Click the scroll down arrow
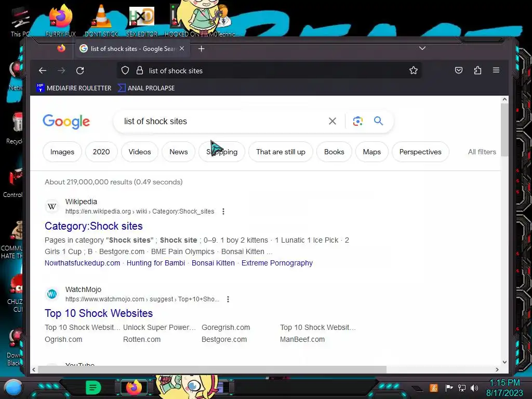 tap(504, 362)
